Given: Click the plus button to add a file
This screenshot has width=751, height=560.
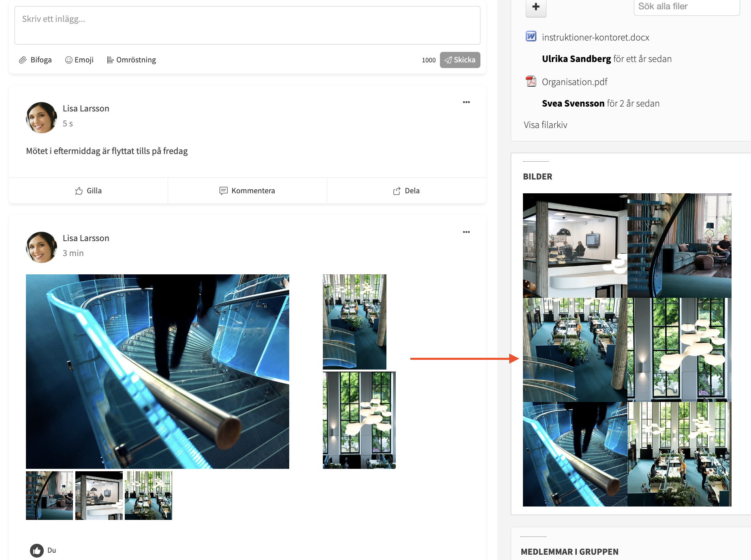Looking at the screenshot, I should (x=536, y=7).
